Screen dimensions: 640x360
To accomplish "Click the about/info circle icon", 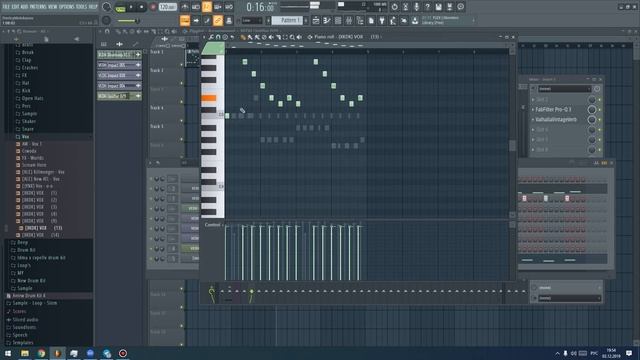I will [460, 7].
